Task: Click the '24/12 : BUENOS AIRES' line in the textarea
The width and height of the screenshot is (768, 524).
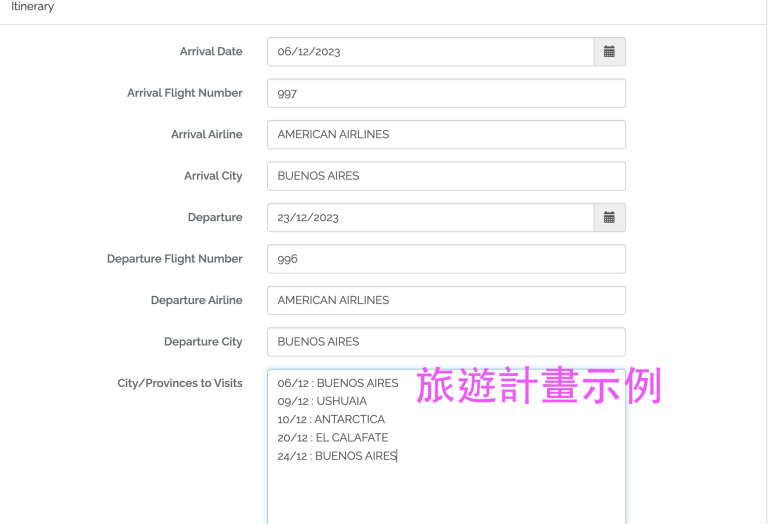Action: point(337,456)
